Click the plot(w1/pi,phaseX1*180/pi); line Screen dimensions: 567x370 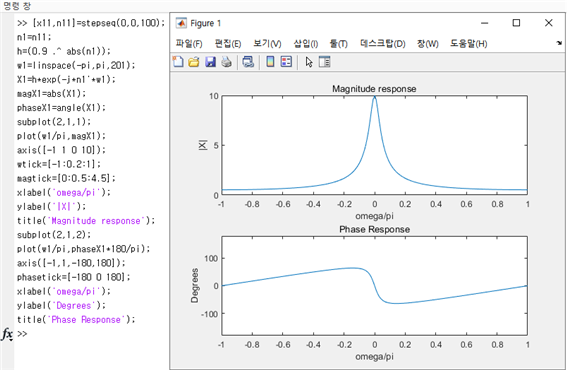[83, 249]
